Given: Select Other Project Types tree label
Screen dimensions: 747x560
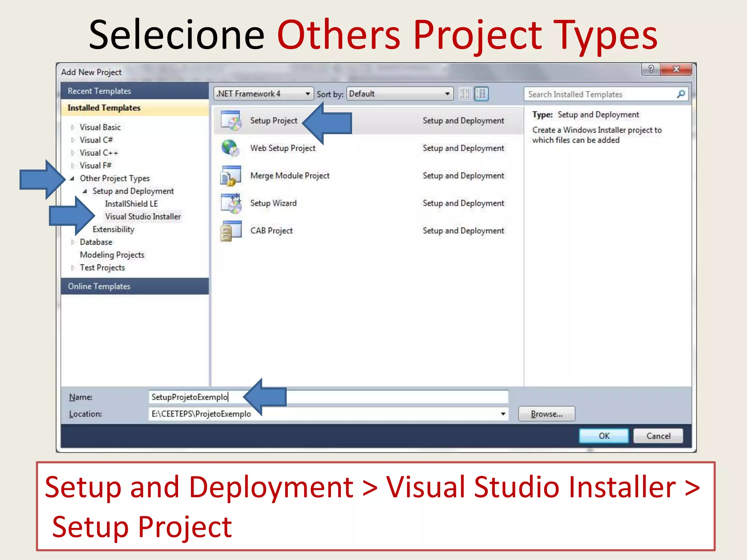Looking at the screenshot, I should click(115, 178).
